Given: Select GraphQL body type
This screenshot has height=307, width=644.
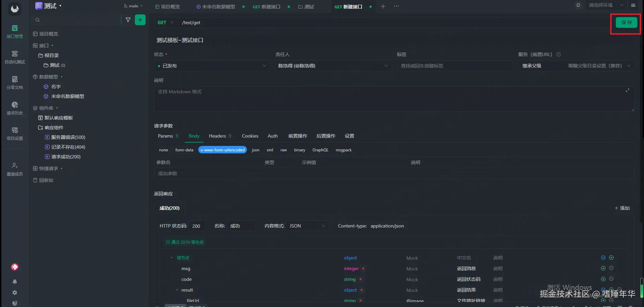Looking at the screenshot, I should point(320,150).
